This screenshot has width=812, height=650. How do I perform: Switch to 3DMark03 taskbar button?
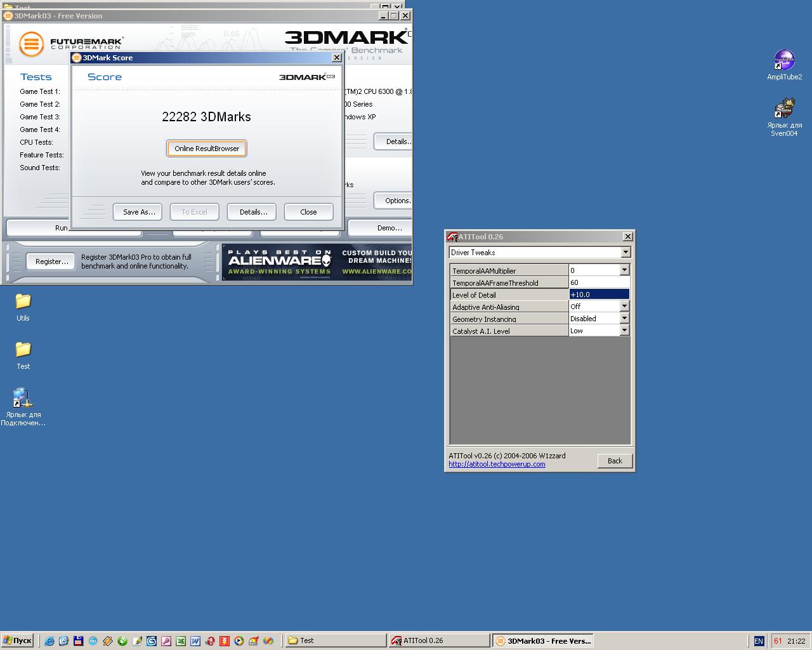coord(542,641)
